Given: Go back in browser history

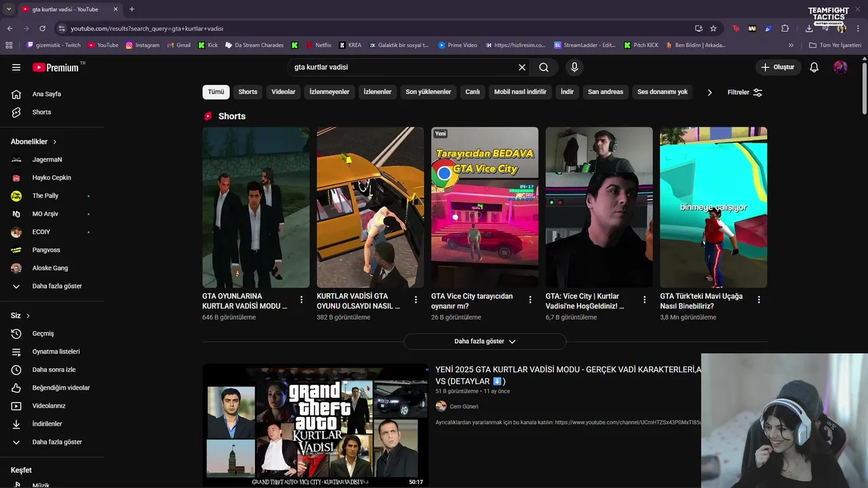Looking at the screenshot, I should tap(9, 28).
